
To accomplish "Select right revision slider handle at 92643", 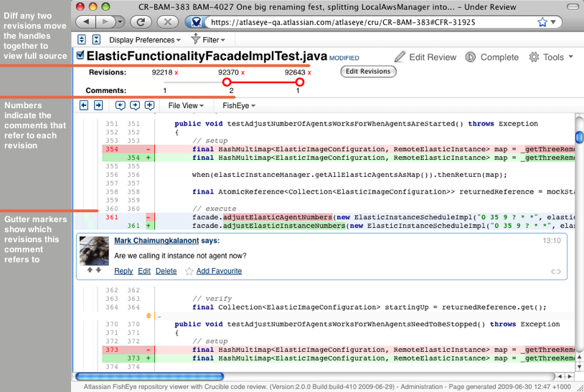I will tap(299, 82).
